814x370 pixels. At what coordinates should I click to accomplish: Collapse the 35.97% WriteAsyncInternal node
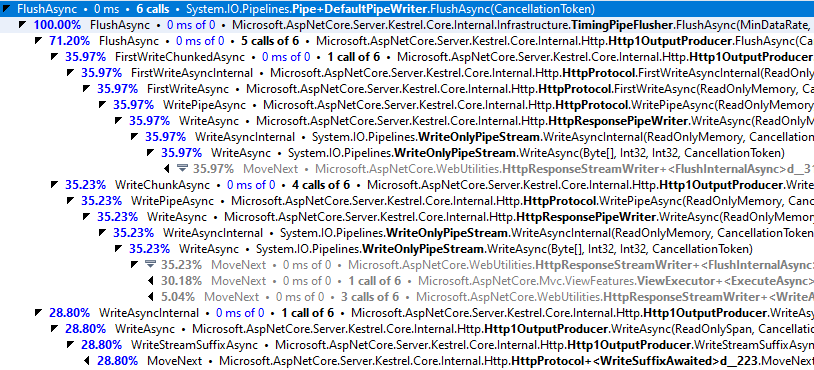134,137
